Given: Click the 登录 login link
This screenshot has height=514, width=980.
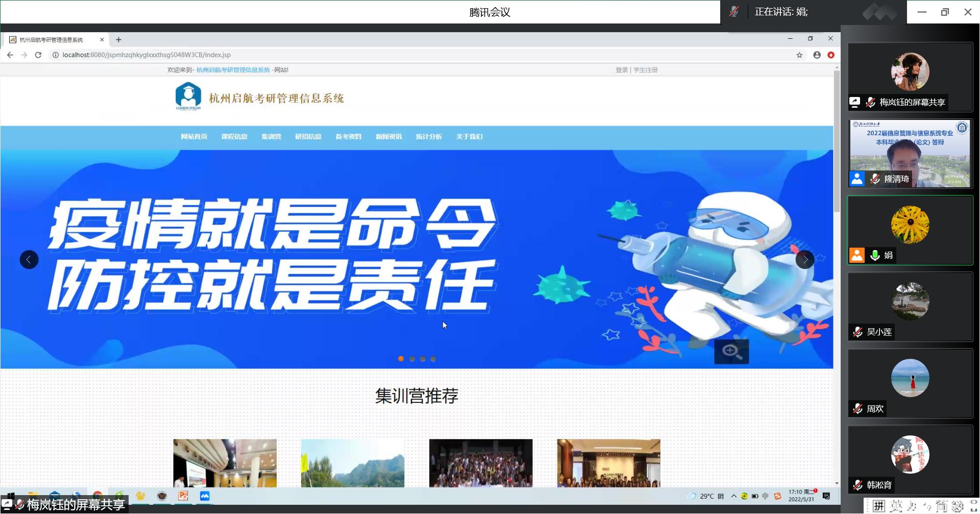Looking at the screenshot, I should point(621,70).
